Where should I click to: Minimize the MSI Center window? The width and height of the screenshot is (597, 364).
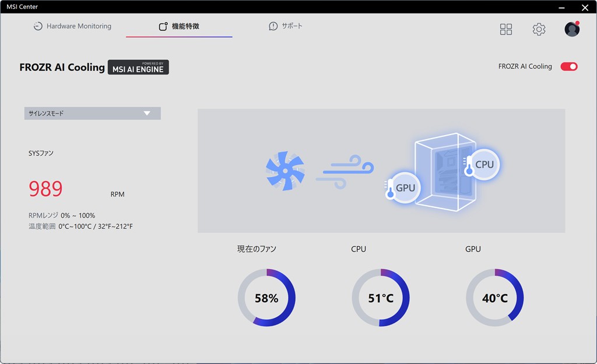coord(561,7)
